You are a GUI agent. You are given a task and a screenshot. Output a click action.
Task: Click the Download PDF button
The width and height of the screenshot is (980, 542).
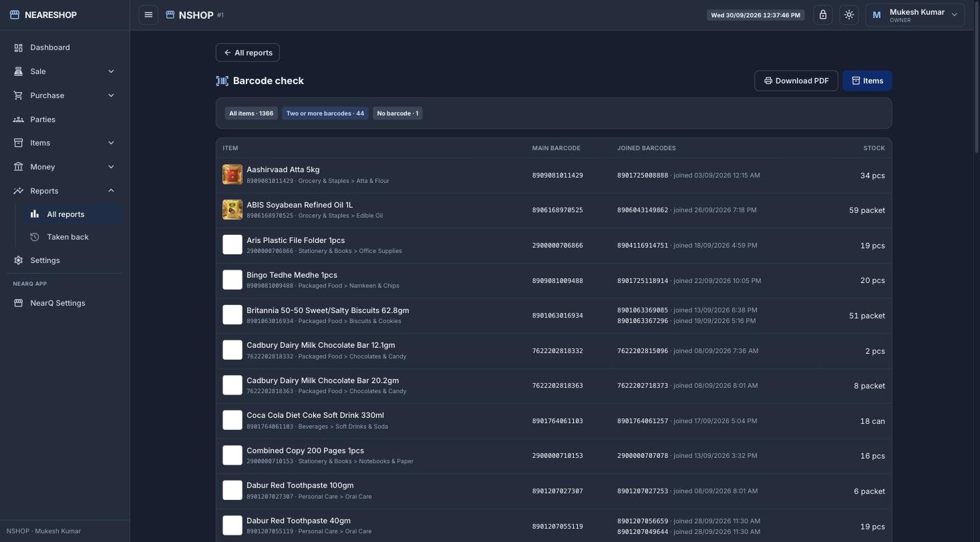point(796,81)
